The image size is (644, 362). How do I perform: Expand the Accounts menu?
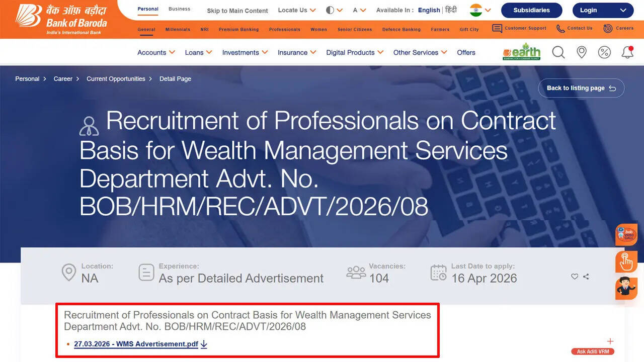click(156, 52)
